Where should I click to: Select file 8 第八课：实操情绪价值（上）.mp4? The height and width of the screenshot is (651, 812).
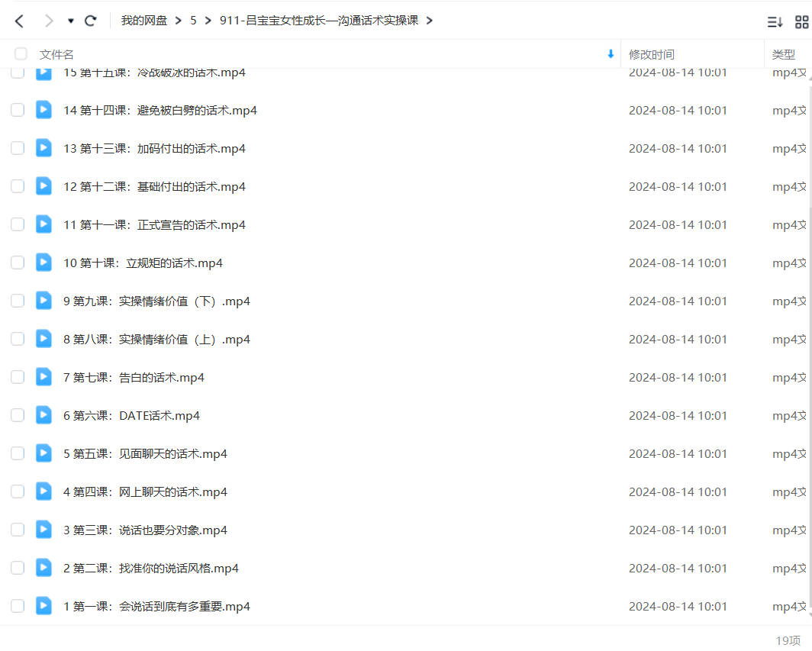[x=157, y=339]
